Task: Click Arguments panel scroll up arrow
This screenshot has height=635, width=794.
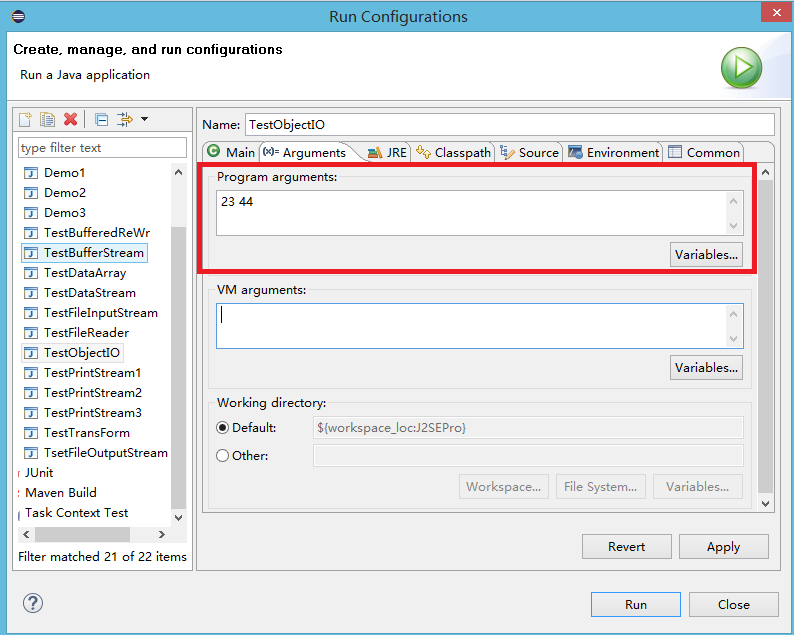Action: point(766,172)
